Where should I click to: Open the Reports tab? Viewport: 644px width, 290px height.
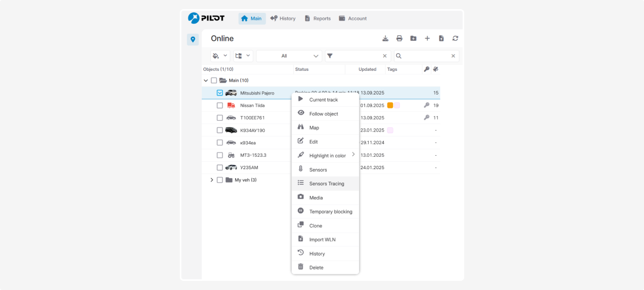[318, 18]
